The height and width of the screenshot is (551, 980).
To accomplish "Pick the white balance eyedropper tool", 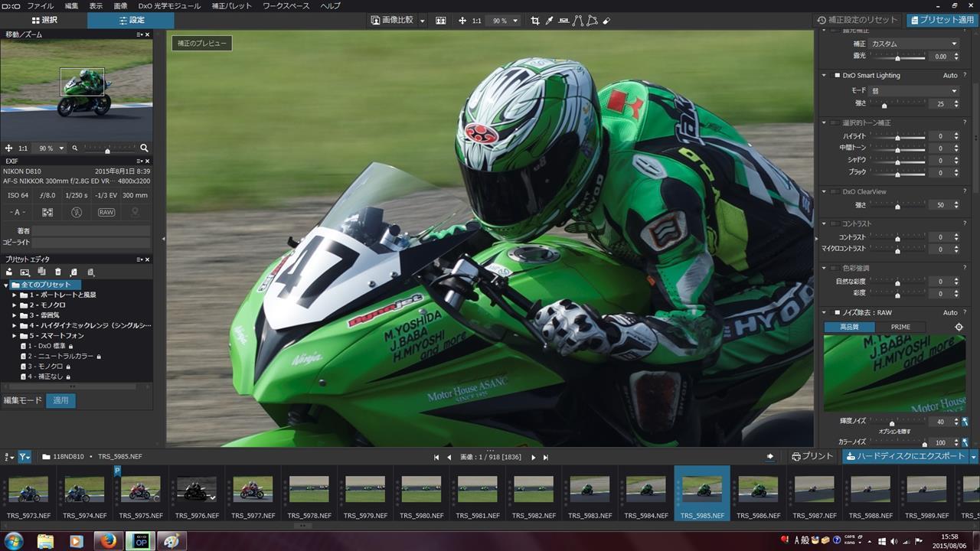I will click(x=549, y=21).
